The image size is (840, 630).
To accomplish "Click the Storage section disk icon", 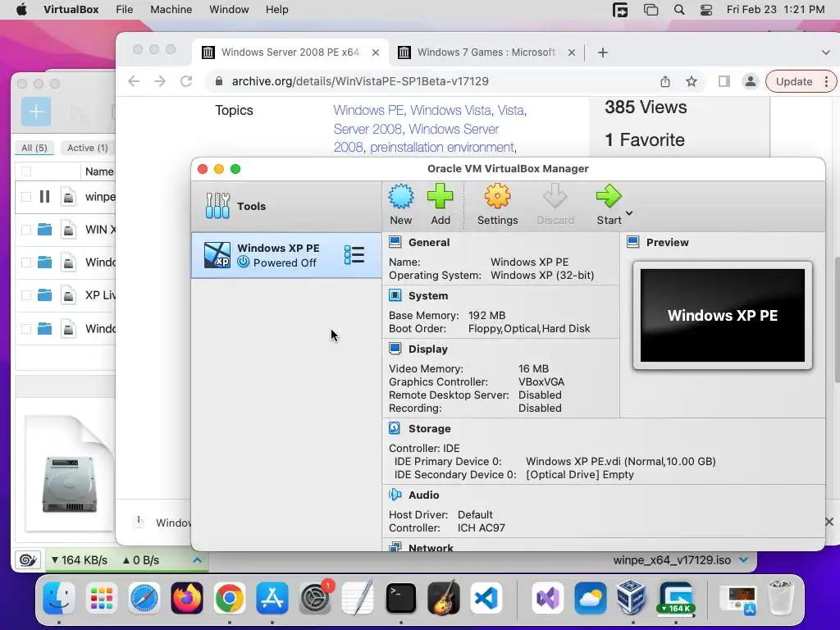I will (x=395, y=428).
